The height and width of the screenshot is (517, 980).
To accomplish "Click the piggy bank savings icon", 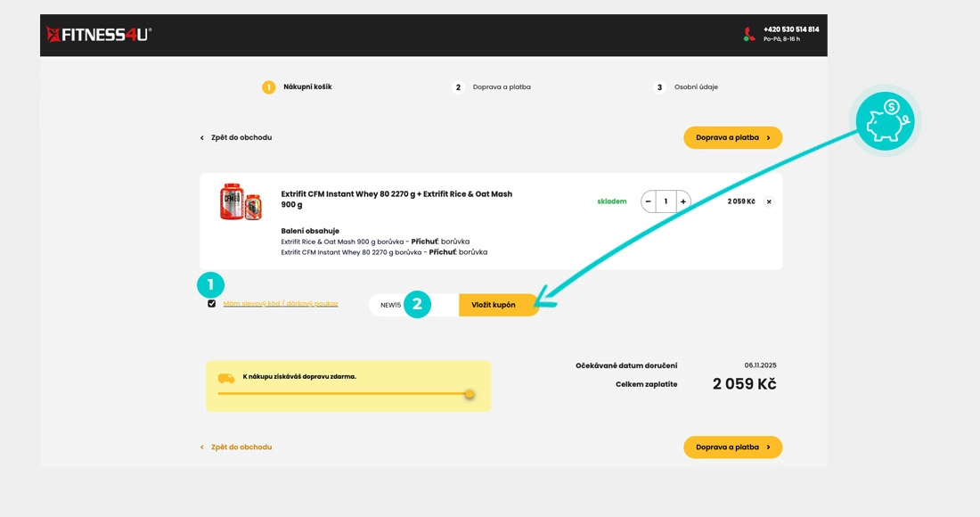I will pyautogui.click(x=884, y=120).
